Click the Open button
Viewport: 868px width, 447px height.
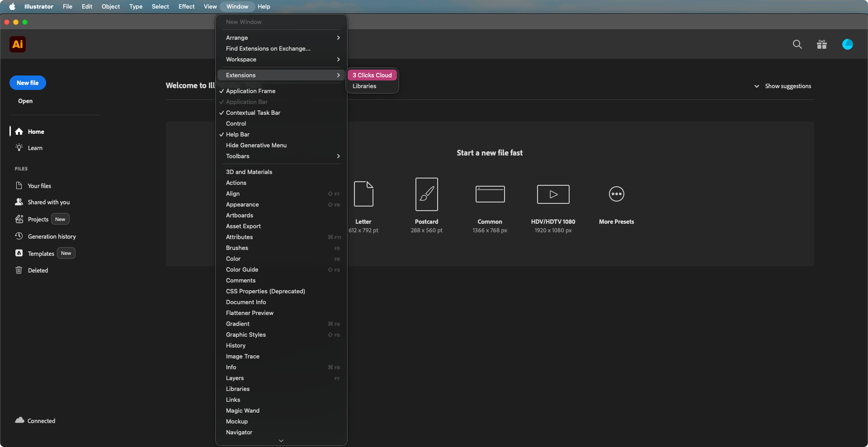pyautogui.click(x=25, y=101)
